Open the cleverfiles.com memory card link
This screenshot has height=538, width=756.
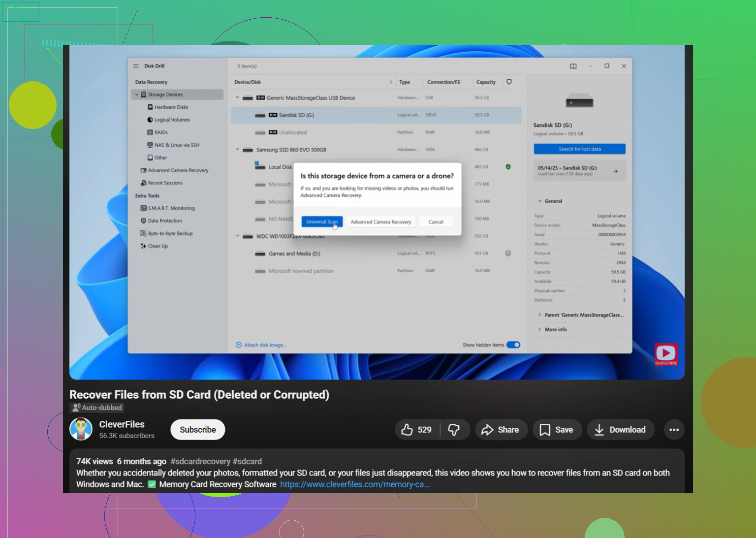(x=355, y=484)
